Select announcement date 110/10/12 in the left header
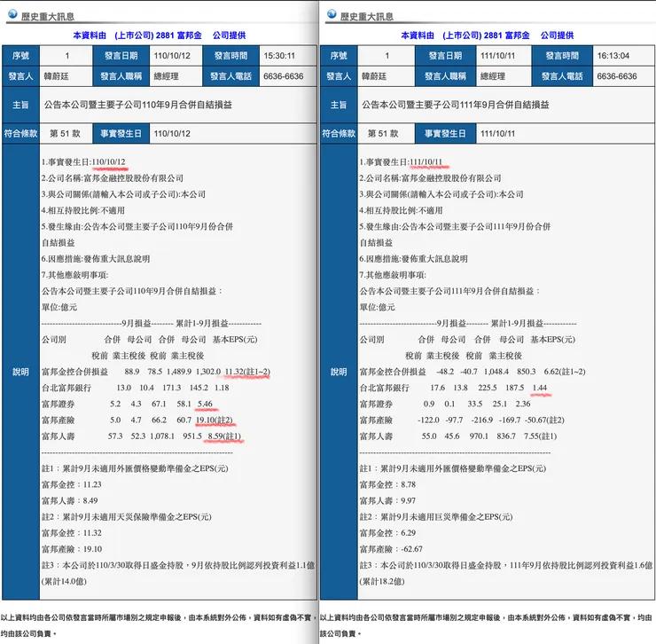Viewport: 656px width, 644px height. pyautogui.click(x=172, y=56)
